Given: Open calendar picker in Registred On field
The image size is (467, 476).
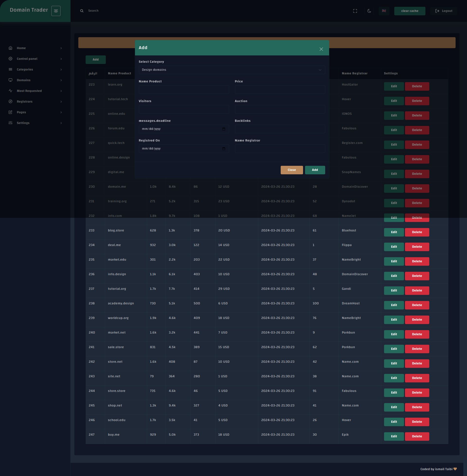Looking at the screenshot, I should (224, 149).
